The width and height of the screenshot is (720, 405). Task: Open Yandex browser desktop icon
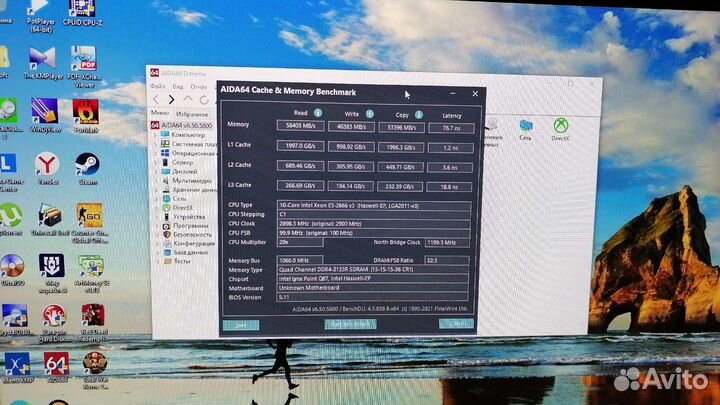[x=47, y=169]
